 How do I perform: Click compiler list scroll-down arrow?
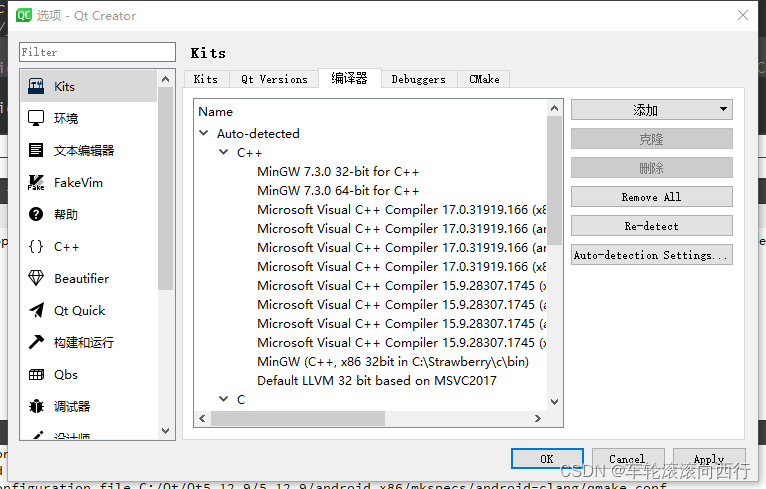pos(554,402)
